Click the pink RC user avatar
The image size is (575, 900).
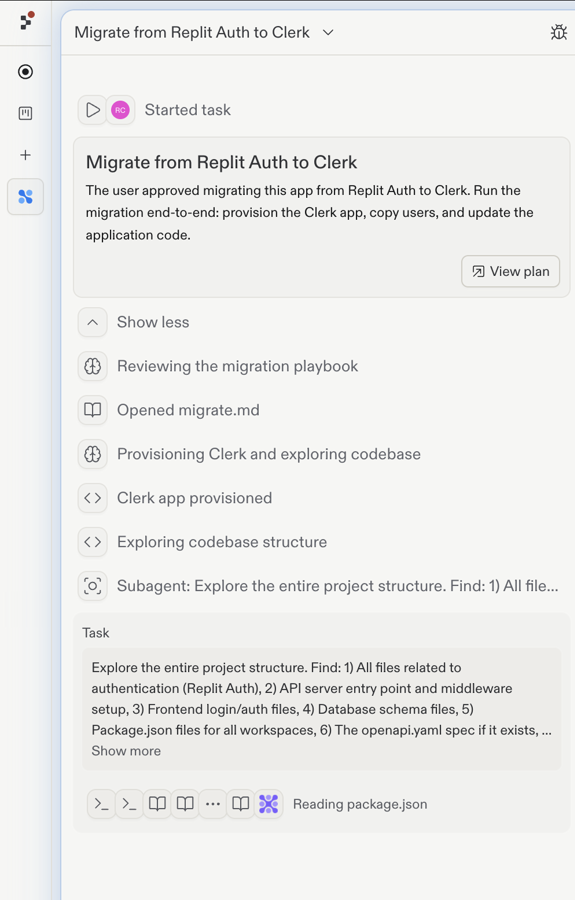pos(120,110)
